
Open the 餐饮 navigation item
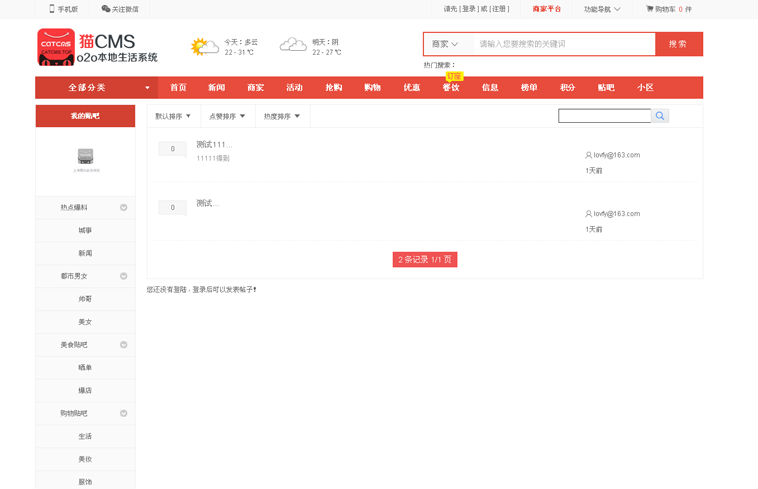[451, 87]
